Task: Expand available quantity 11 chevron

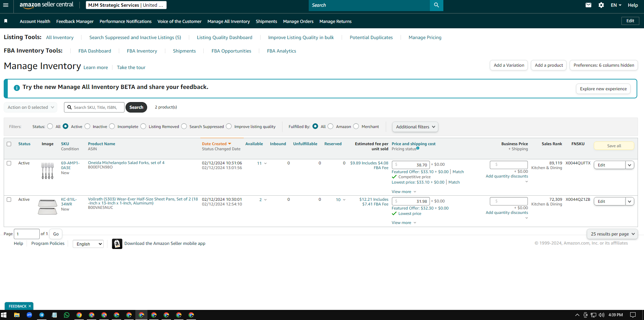Action: click(x=265, y=163)
